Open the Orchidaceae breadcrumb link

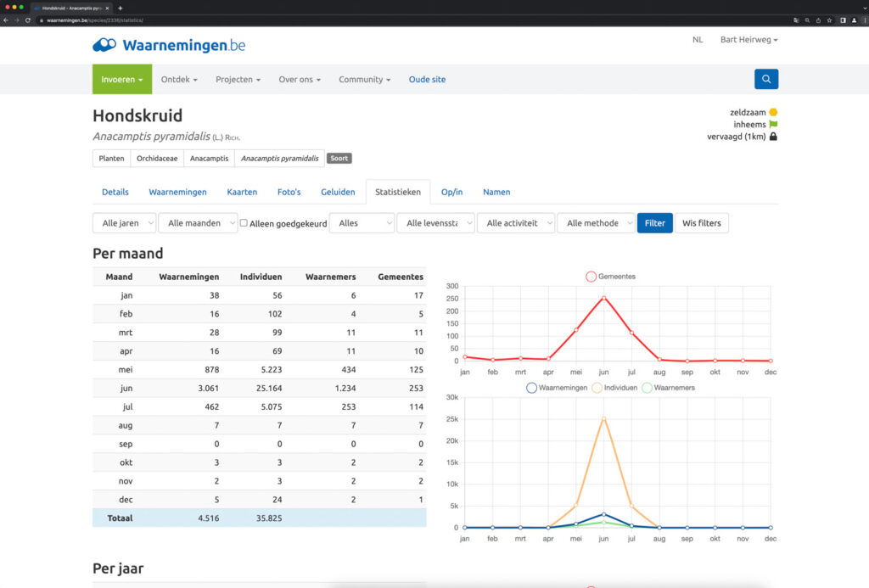coord(157,159)
